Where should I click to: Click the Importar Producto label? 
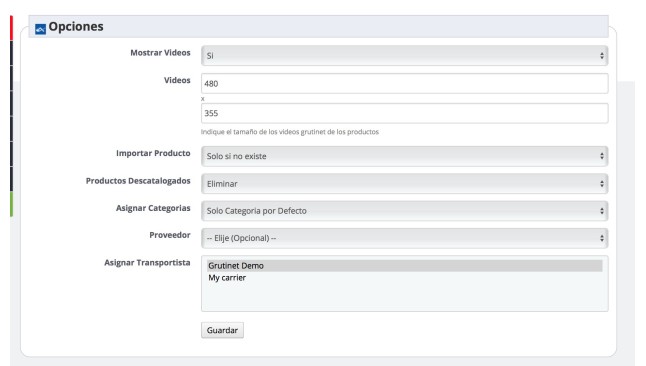click(153, 153)
